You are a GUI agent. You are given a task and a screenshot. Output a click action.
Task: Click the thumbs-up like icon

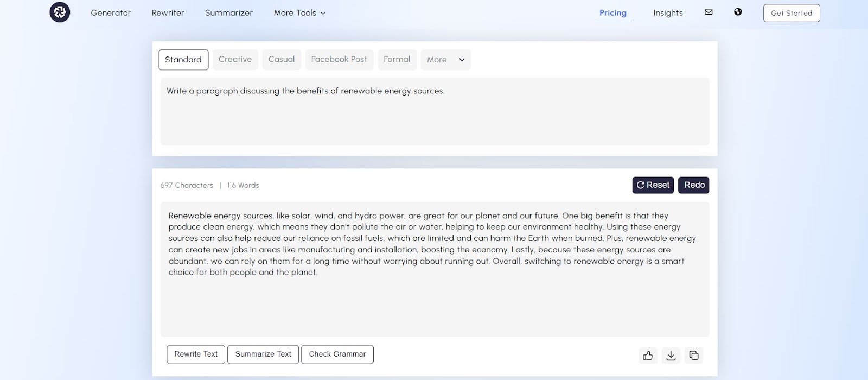coord(648,356)
